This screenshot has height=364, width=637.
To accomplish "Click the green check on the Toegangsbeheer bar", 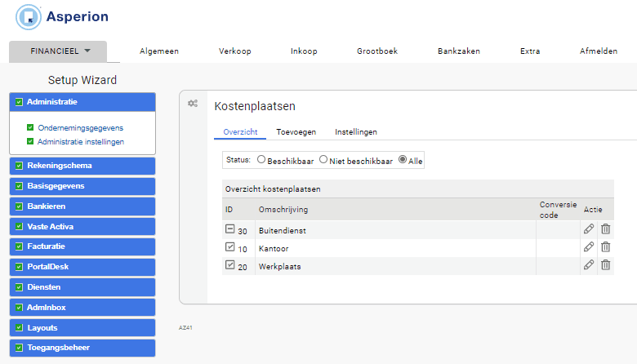I will [19, 348].
